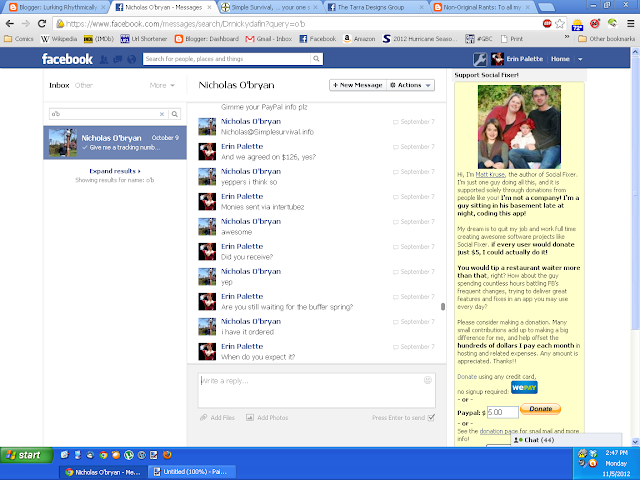Click inbox search magnifier icon
The image size is (640, 480).
click(x=175, y=114)
